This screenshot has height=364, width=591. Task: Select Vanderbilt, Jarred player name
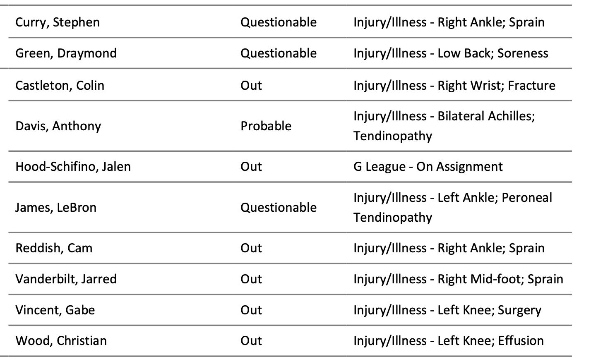66,279
